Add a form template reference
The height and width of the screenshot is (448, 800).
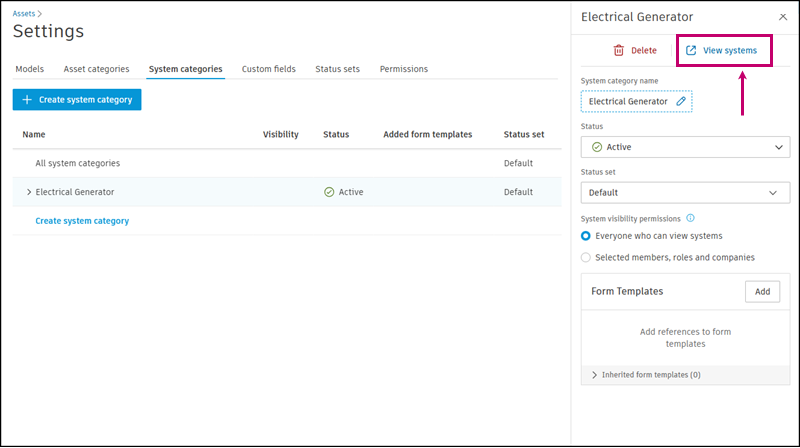coord(762,291)
